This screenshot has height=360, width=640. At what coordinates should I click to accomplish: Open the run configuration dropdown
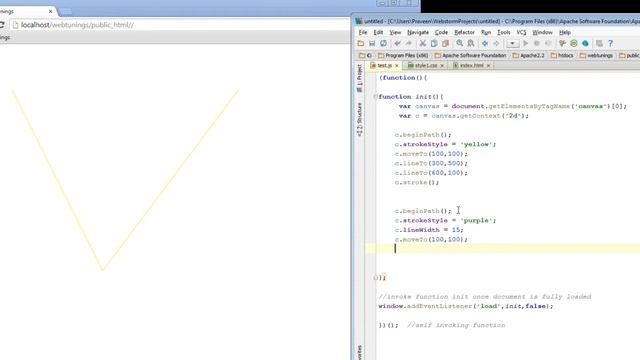pos(513,43)
